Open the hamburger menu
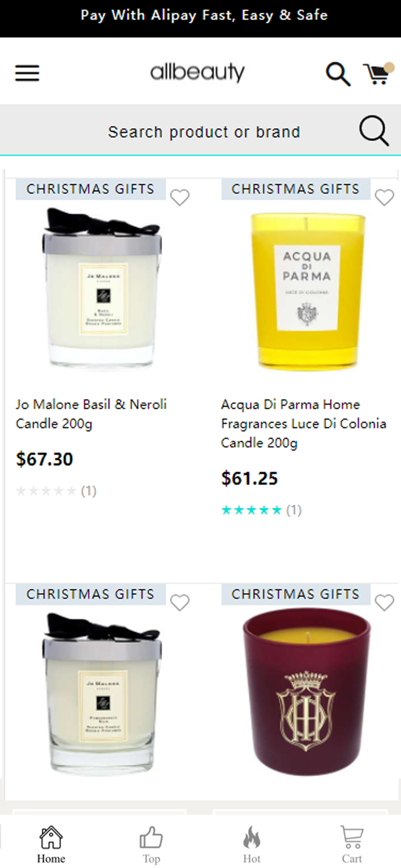 [x=27, y=73]
